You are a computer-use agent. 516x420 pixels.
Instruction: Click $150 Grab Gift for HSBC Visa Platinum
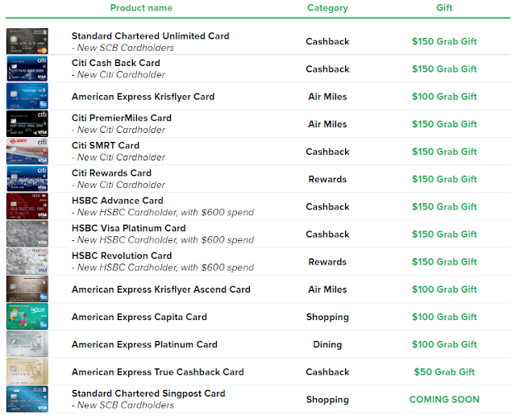click(x=444, y=235)
